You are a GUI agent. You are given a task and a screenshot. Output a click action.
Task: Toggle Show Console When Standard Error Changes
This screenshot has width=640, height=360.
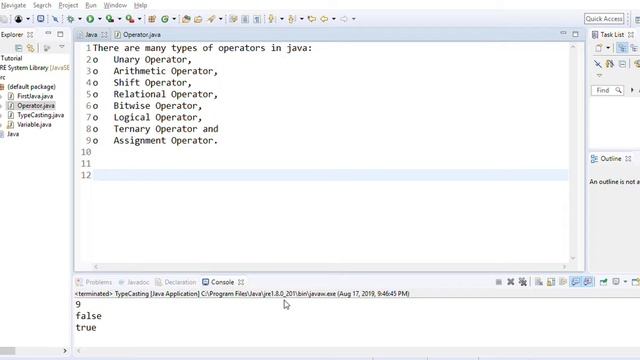pyautogui.click(x=588, y=282)
